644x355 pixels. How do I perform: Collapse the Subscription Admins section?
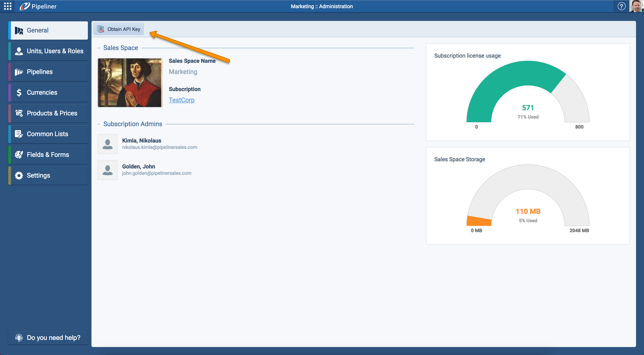[99, 124]
